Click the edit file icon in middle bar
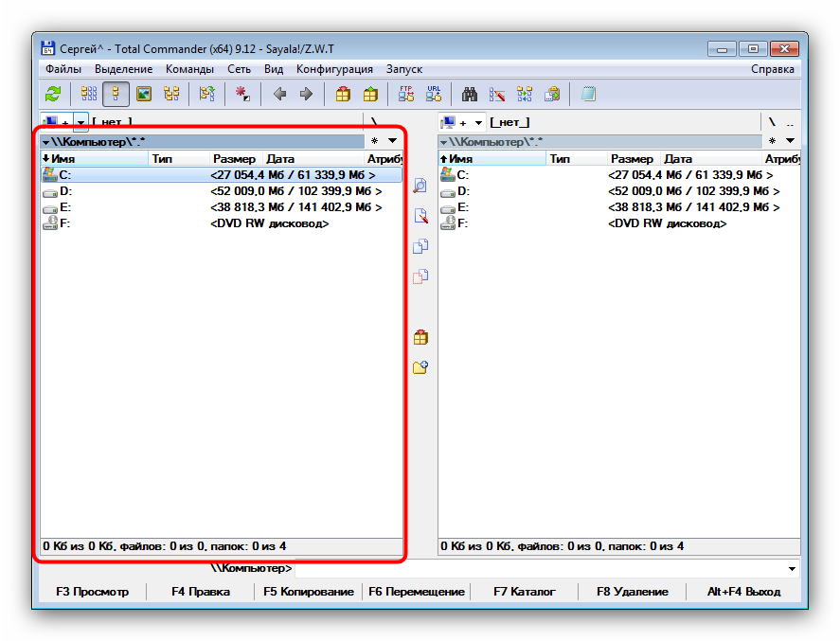840x641 pixels. 420,216
